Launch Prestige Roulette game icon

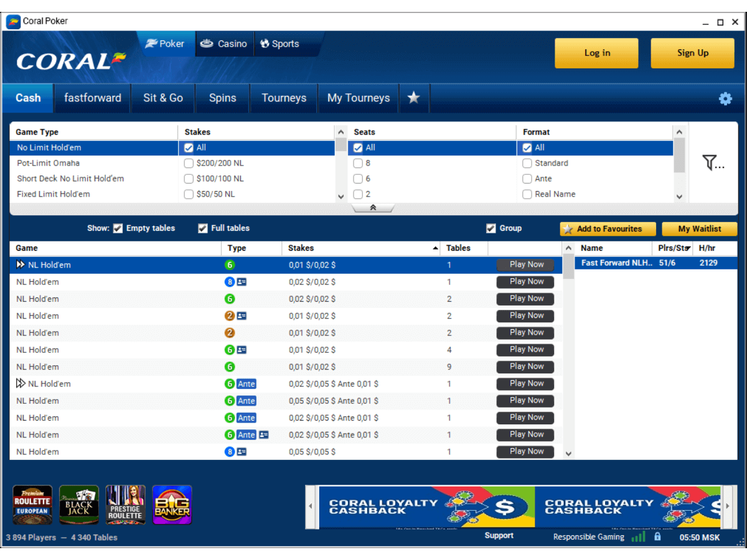tap(125, 505)
